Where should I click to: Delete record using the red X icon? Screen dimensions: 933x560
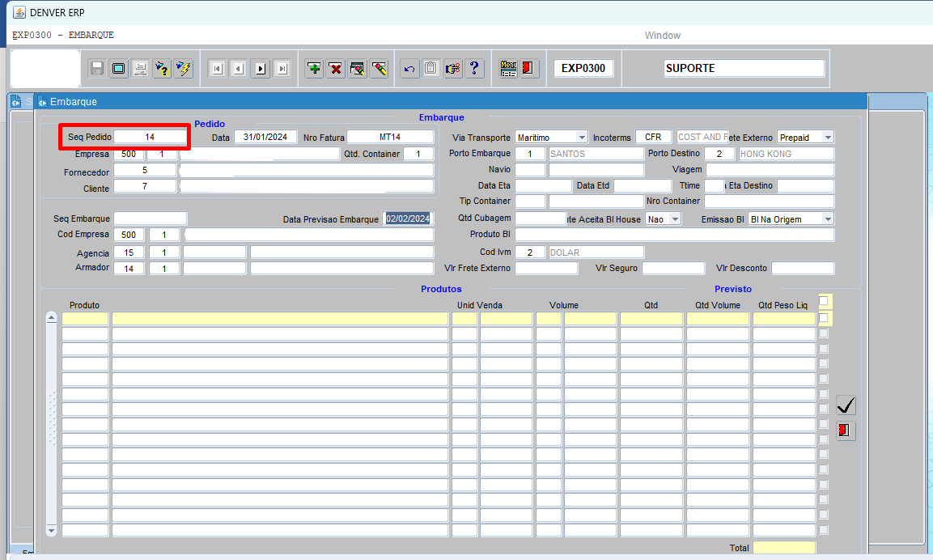[x=336, y=69]
